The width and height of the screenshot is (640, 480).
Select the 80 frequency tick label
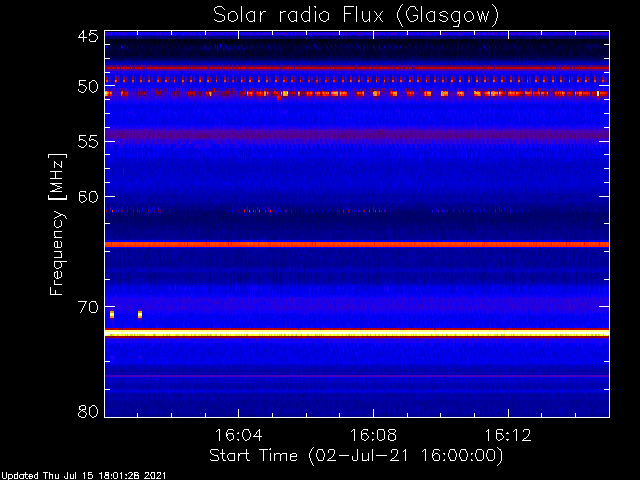pyautogui.click(x=88, y=411)
